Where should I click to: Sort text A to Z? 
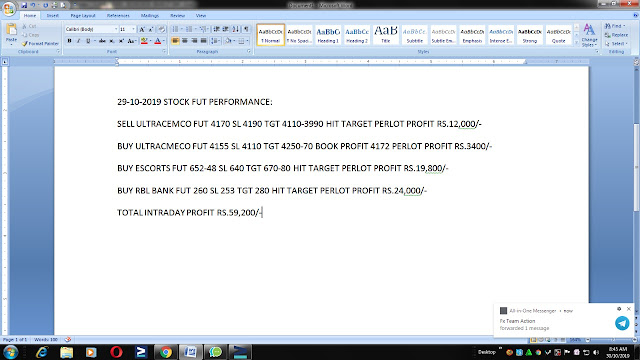(236, 29)
